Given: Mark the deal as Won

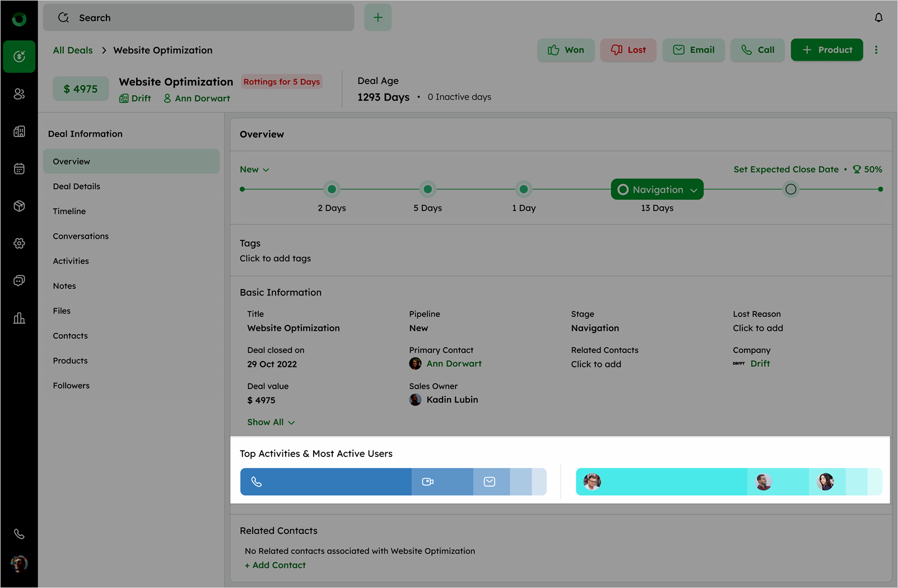Looking at the screenshot, I should (566, 50).
